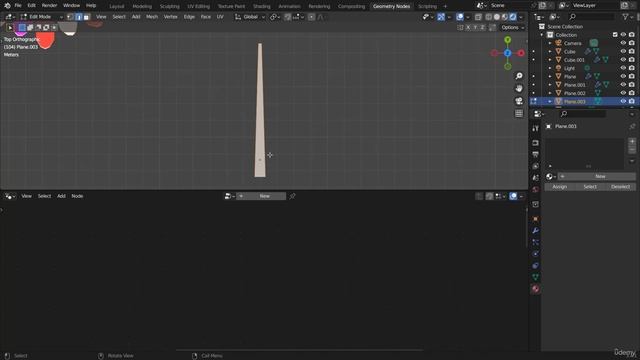Open the overlays options dropdown
Viewport: 640px width, 360px height.
468,17
